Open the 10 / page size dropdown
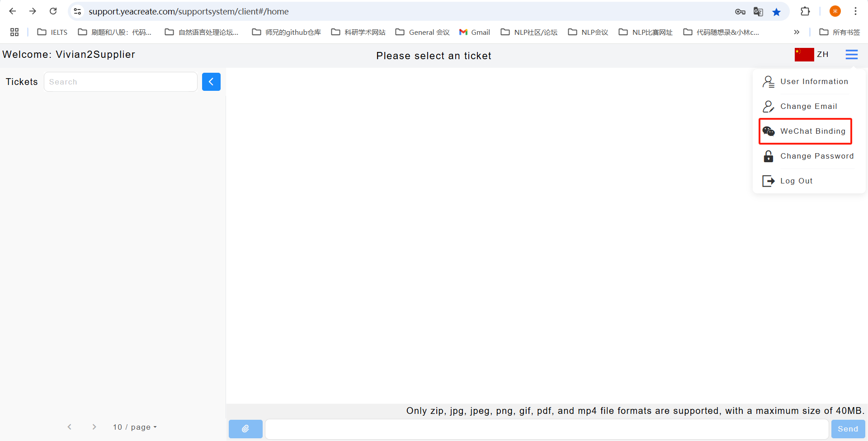The height and width of the screenshot is (441, 868). (135, 427)
